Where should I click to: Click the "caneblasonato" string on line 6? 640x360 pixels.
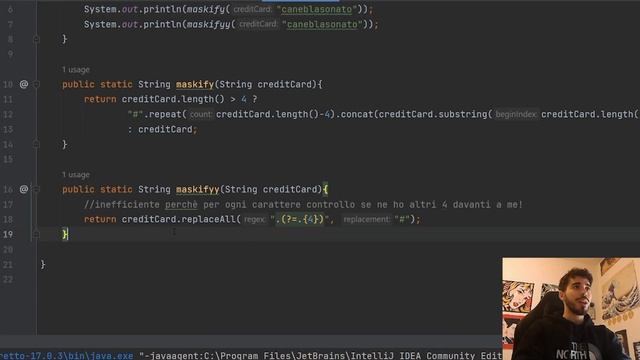[316, 9]
